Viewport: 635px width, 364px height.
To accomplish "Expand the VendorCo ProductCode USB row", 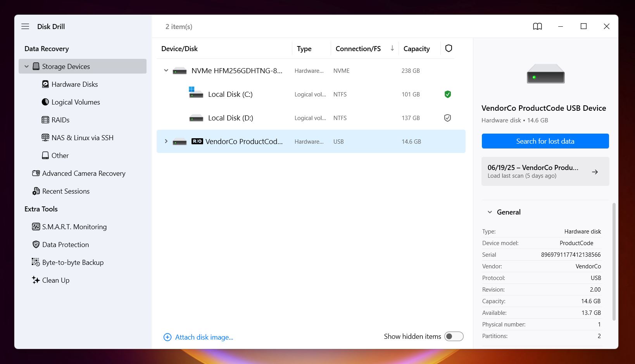I will tap(166, 141).
